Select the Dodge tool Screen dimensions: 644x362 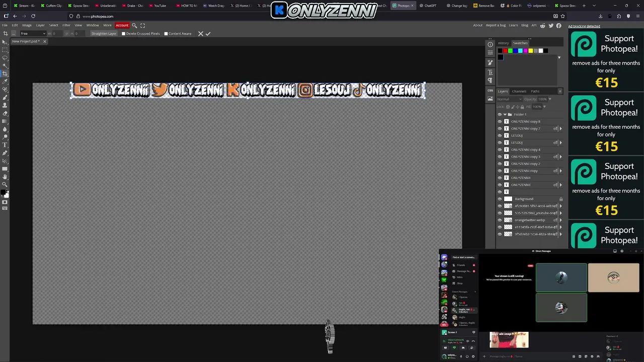point(5,137)
